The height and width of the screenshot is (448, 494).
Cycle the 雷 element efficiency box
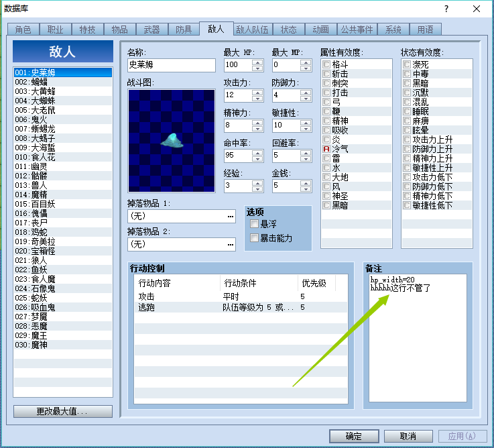click(x=326, y=158)
